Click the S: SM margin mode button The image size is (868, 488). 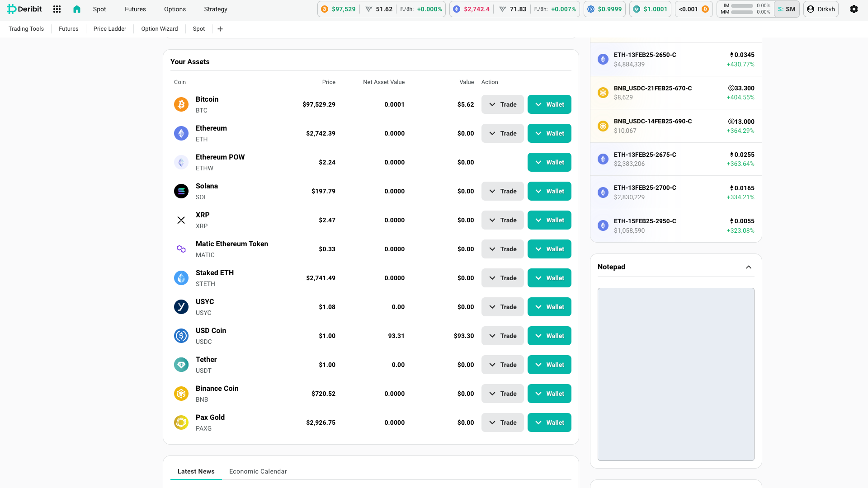[787, 9]
